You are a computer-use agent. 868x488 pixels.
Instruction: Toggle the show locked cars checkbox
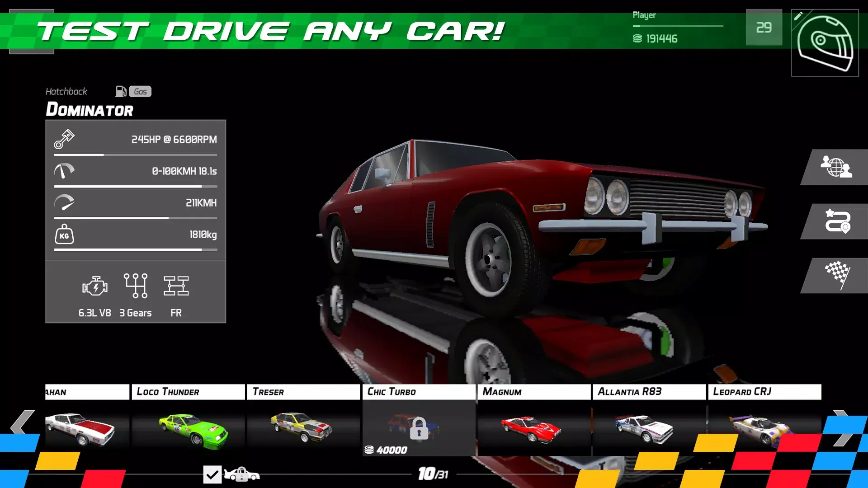click(x=212, y=474)
